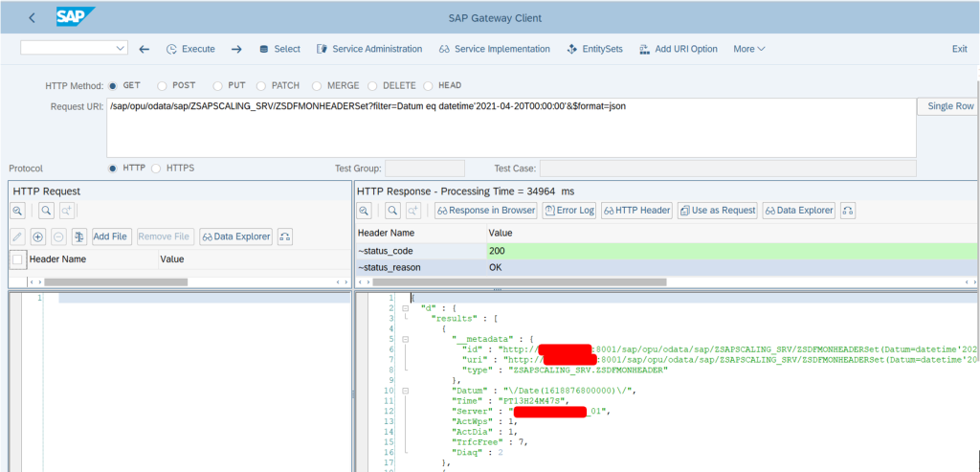Click details icon in HTTP Request toolbar

17,211
